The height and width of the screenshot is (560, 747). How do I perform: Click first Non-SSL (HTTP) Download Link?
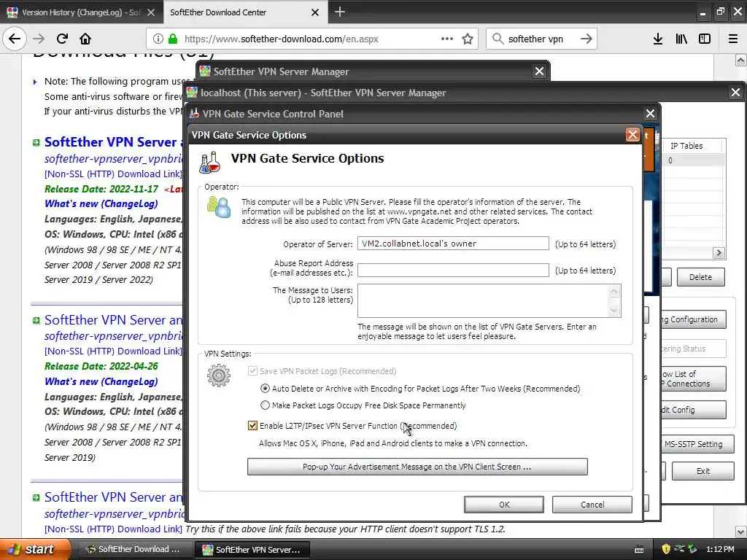[113, 174]
